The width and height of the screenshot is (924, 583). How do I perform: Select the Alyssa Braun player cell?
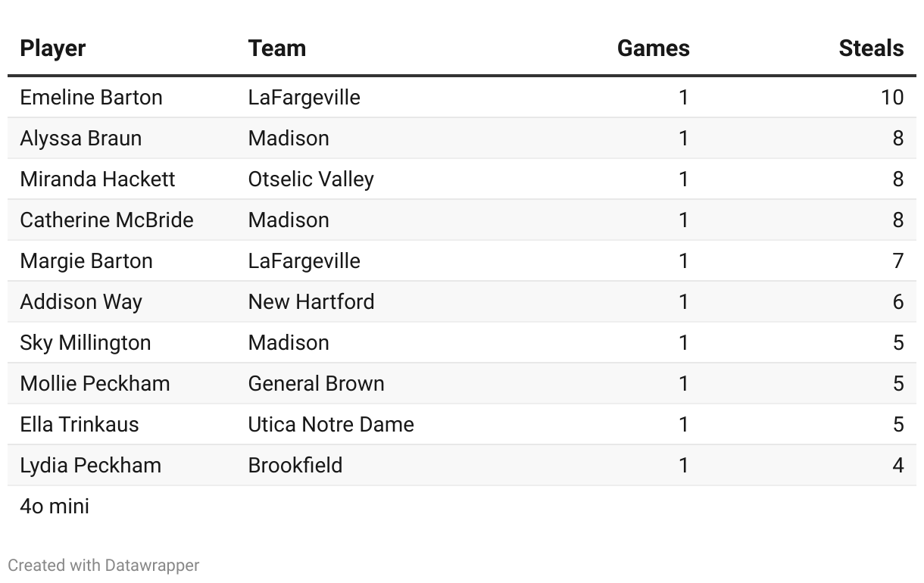click(81, 139)
